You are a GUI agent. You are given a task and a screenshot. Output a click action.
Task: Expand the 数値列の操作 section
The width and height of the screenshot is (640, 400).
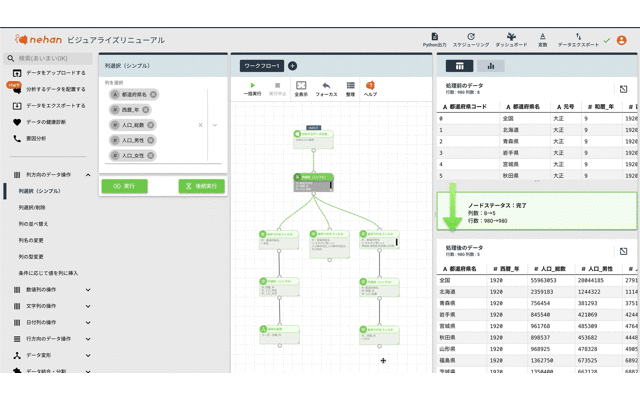click(88, 290)
